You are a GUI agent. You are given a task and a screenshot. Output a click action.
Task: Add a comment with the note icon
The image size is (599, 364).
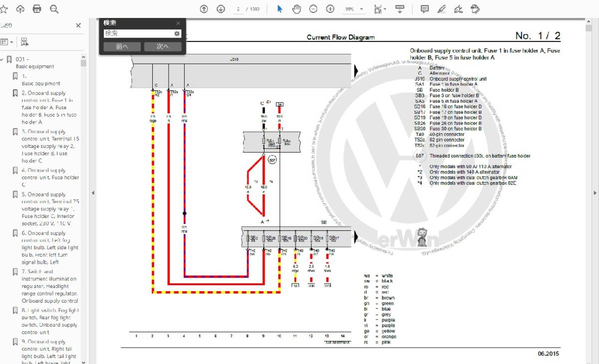coord(425,9)
